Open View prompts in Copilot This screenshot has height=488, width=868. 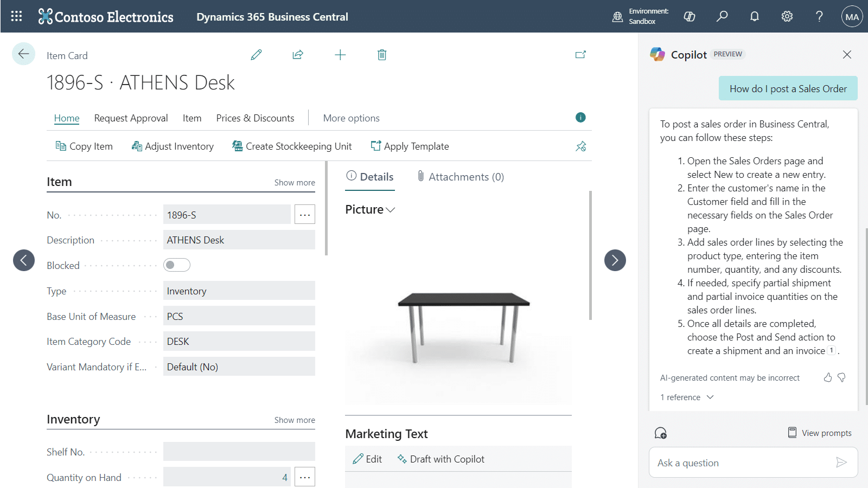[x=820, y=433]
